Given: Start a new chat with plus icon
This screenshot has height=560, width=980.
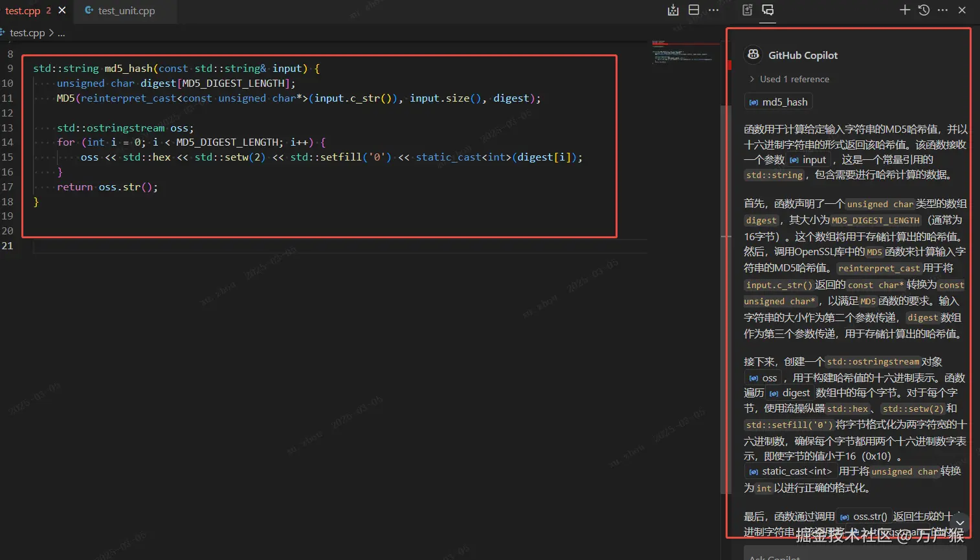Looking at the screenshot, I should (905, 10).
